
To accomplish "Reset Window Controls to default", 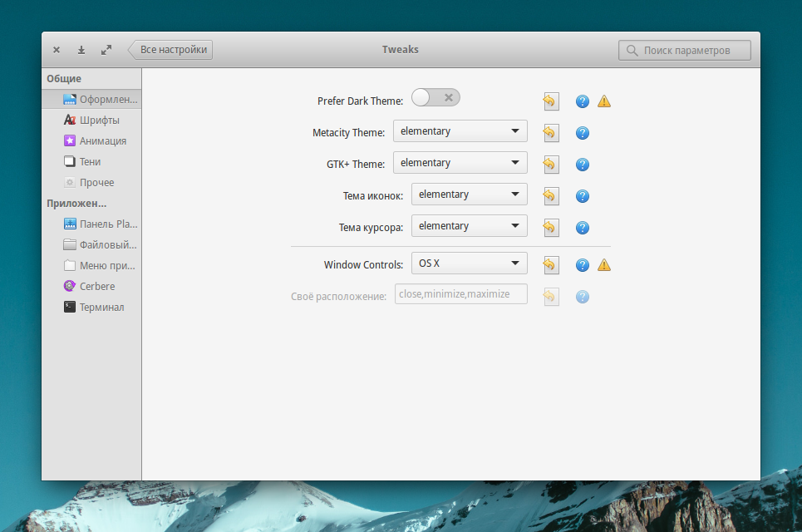I will 551,265.
